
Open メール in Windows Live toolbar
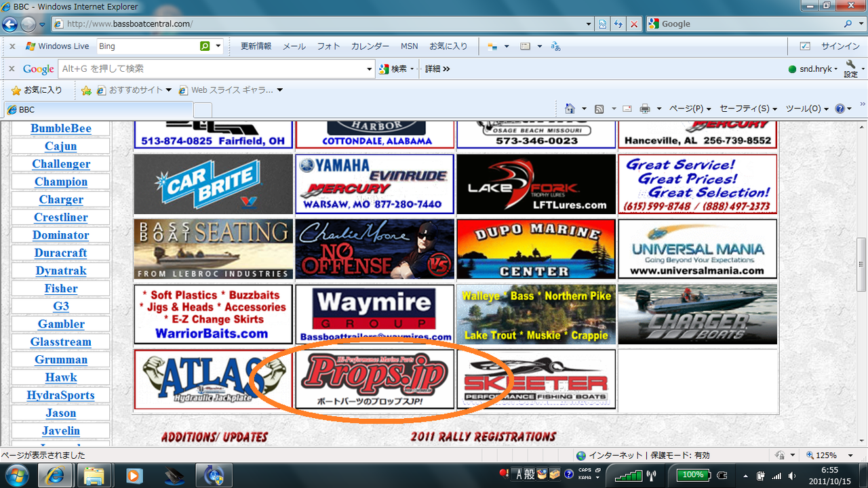[294, 46]
